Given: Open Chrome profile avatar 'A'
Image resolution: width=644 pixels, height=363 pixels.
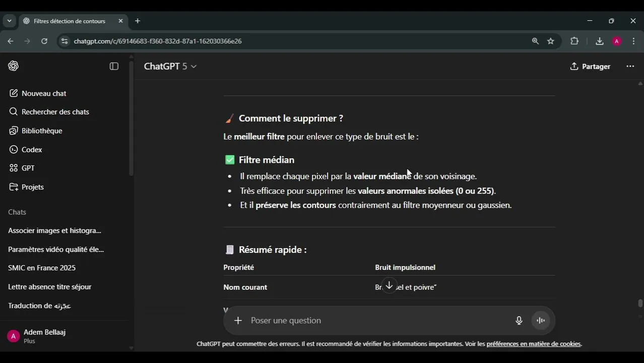Looking at the screenshot, I should pyautogui.click(x=617, y=41).
